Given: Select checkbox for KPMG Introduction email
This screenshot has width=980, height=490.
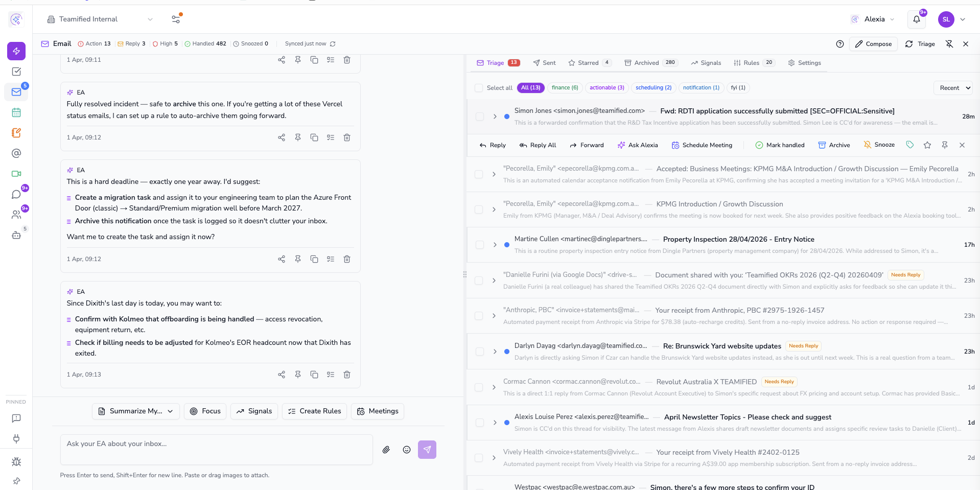Looking at the screenshot, I should click(479, 209).
